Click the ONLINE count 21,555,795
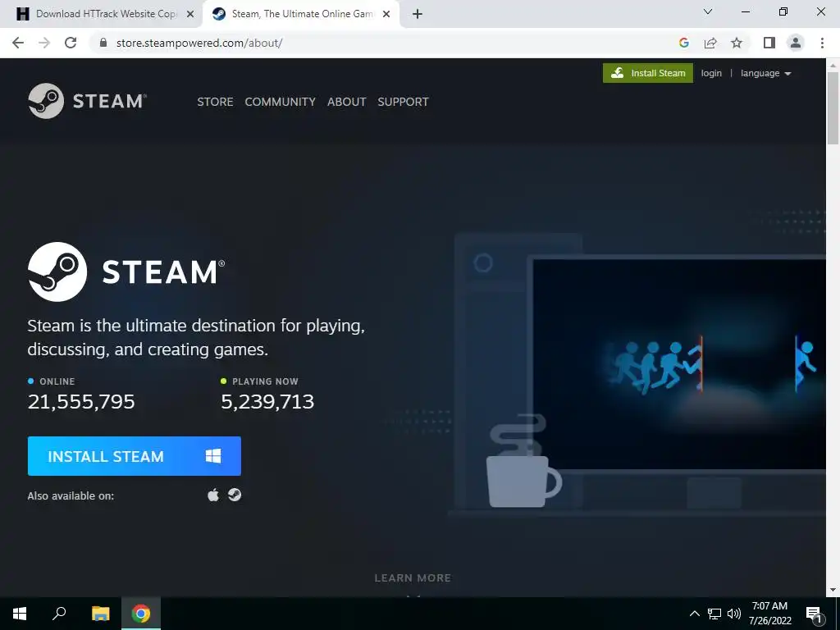840x630 pixels. (x=81, y=402)
